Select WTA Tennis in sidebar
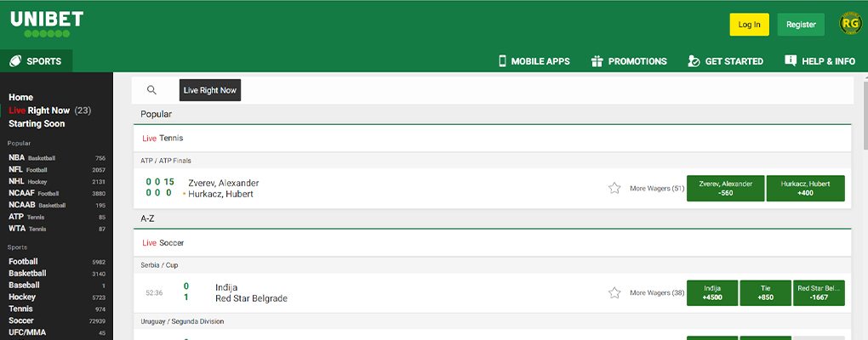 (x=56, y=229)
